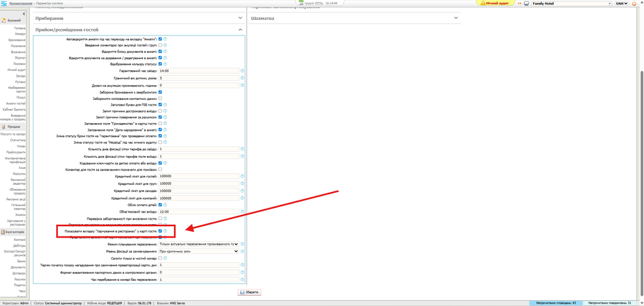Image resolution: width=644 pixels, height=306 pixels.
Task: Select "Бронювання" in the left sidebar
Action: (x=17, y=40)
